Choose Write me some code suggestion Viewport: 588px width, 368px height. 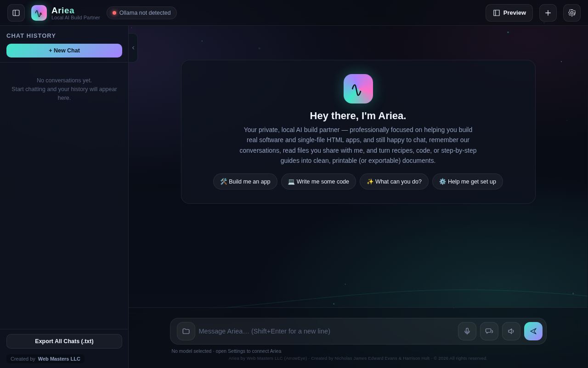tap(318, 182)
